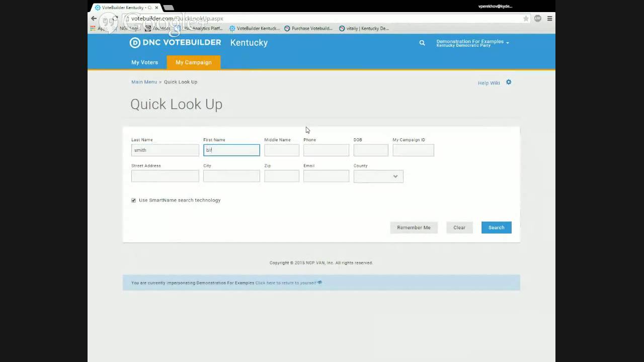
Task: Click the Last Name field
Action: (x=165, y=150)
